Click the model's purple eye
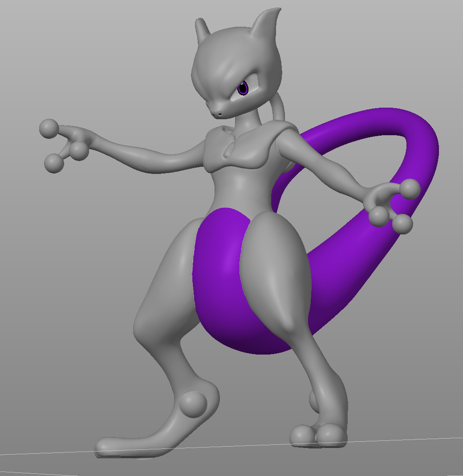This screenshot has height=476, width=463. [x=243, y=89]
